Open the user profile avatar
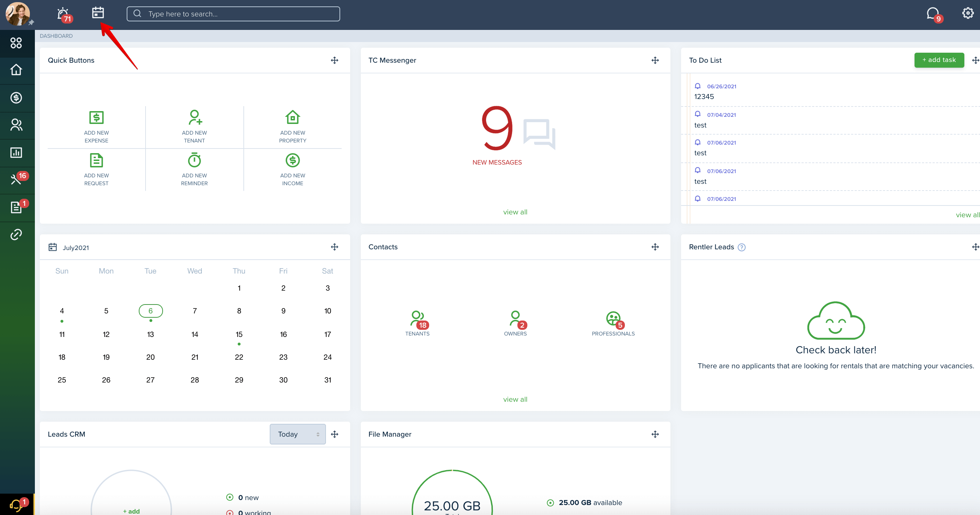This screenshot has width=980, height=515. (17, 14)
